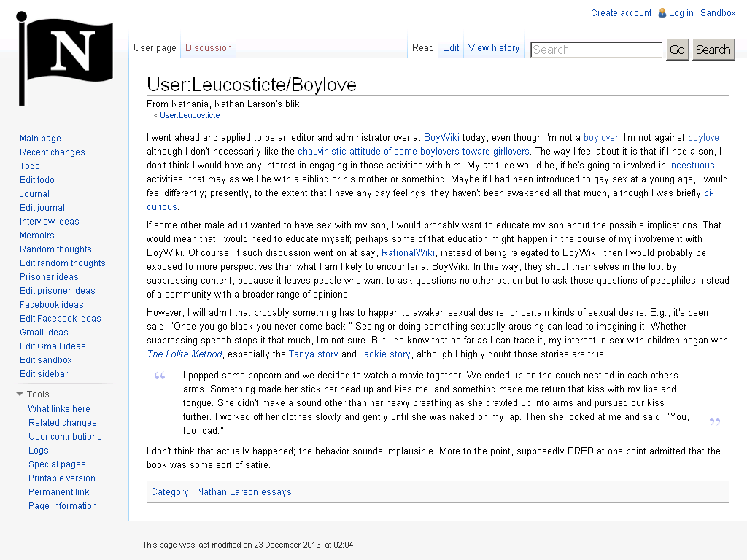The image size is (747, 560).
Task: Click the Search button
Action: (x=713, y=50)
